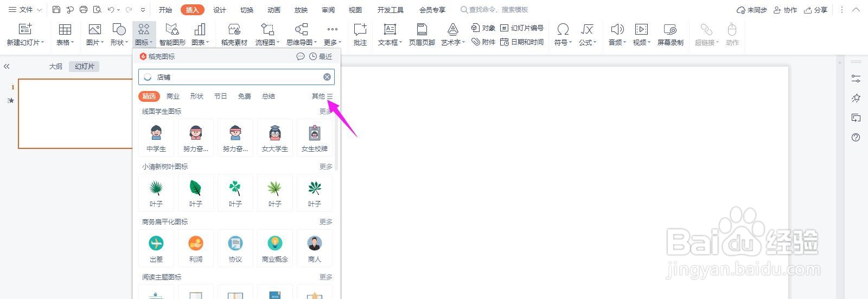Insert 附件 attachment
Viewport: 868px width, 299px height.
pos(483,42)
